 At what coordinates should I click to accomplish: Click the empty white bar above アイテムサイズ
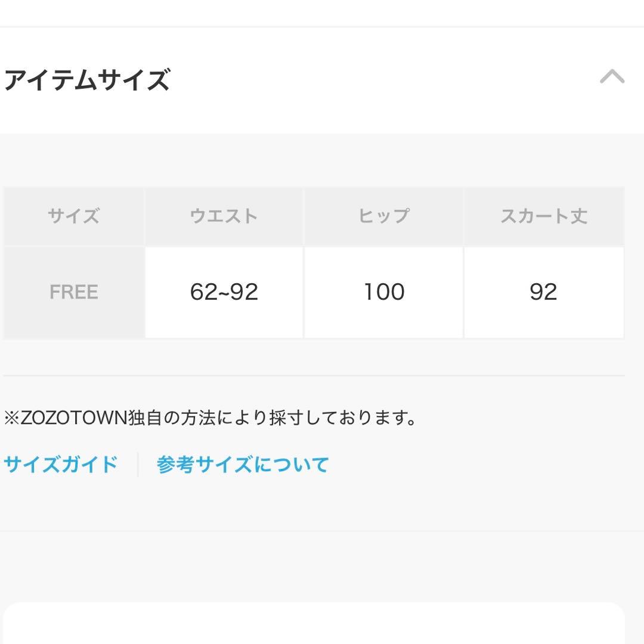click(322, 13)
